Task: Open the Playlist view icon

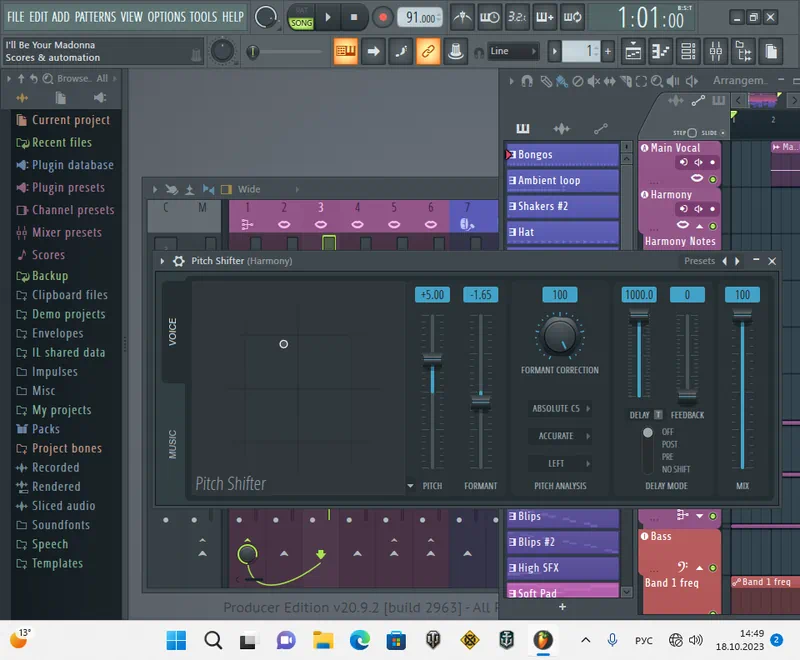Action: (x=633, y=51)
